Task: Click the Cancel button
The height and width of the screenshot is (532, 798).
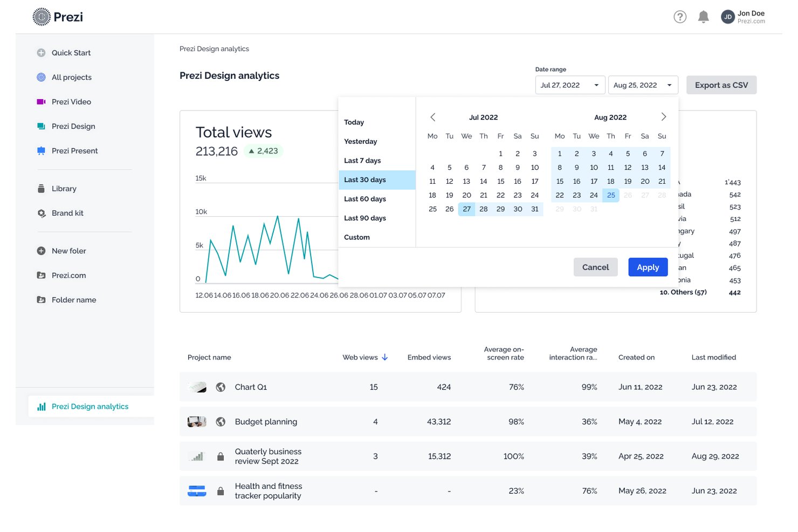Action: [596, 267]
